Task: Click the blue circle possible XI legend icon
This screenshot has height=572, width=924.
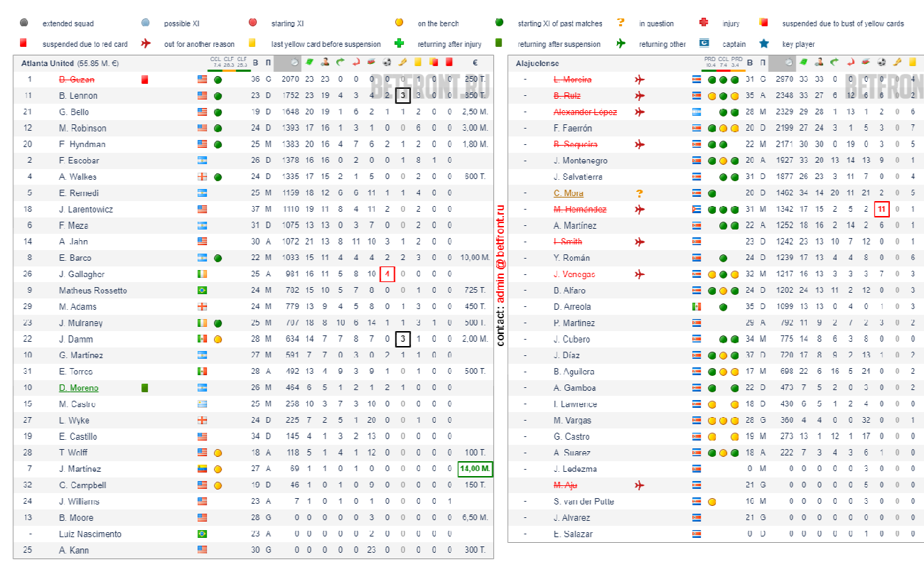Action: [146, 23]
